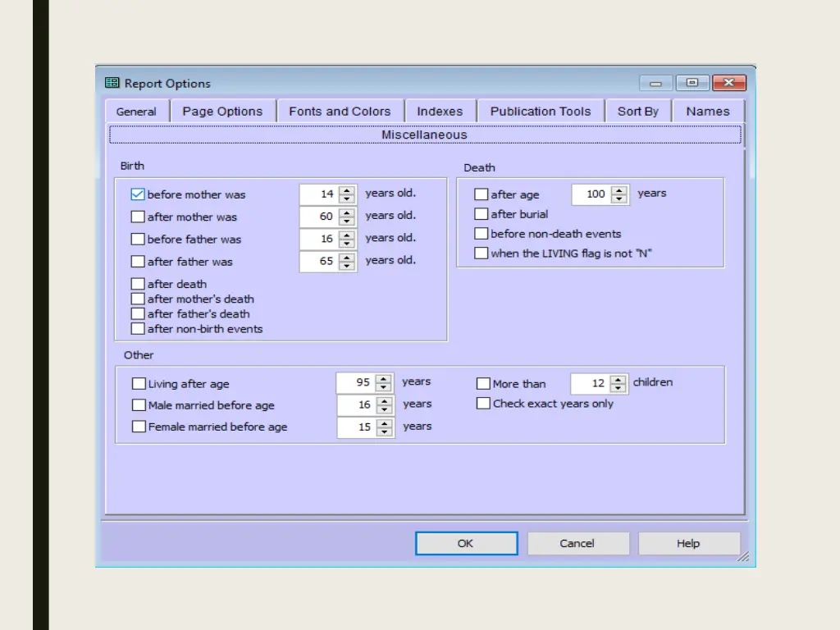This screenshot has width=840, height=630.
Task: Click Death 'after age' value 100 field
Action: [591, 194]
